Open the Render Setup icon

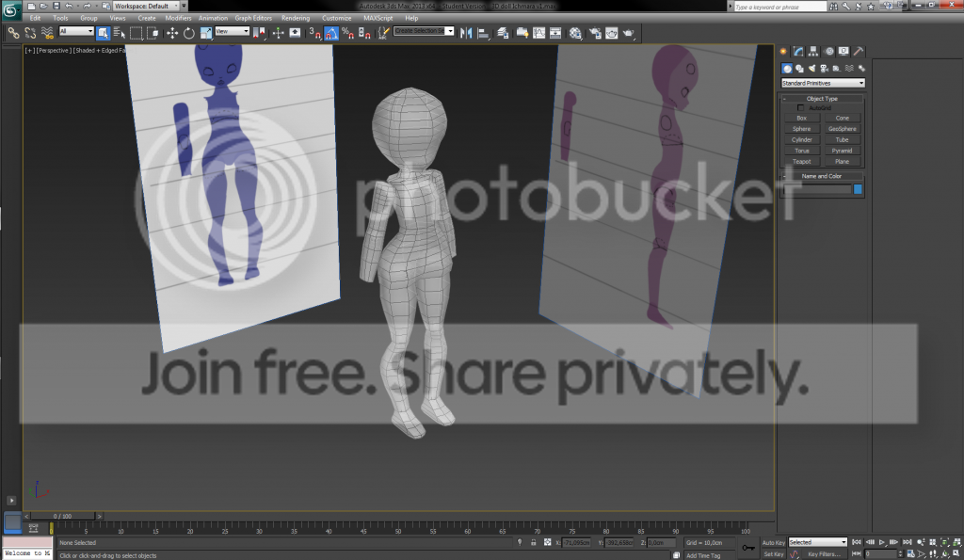point(595,33)
